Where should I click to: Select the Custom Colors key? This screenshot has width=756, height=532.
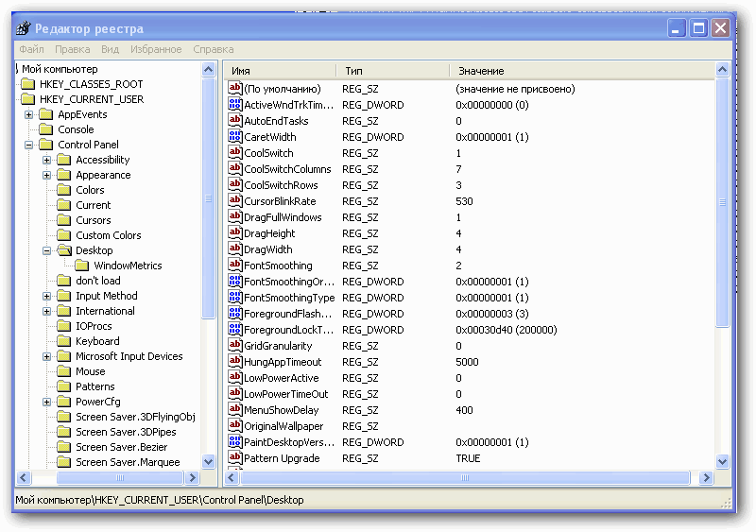[x=109, y=235]
